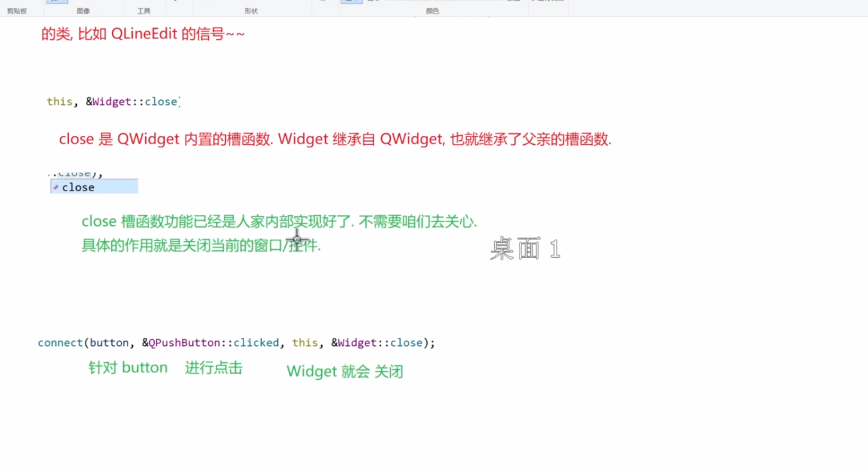Toggle the color 1 selection in 颜色 group
Image resolution: width=868 pixels, height=468 pixels.
(x=352, y=3)
